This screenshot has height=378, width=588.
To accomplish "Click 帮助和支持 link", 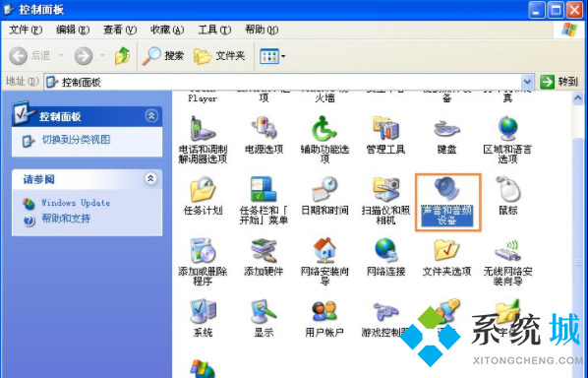I will click(66, 219).
